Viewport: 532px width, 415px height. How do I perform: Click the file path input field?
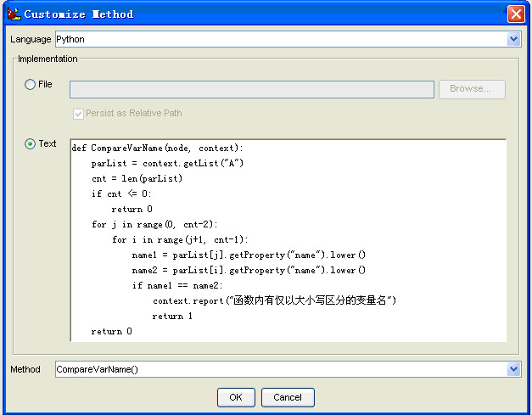point(252,89)
